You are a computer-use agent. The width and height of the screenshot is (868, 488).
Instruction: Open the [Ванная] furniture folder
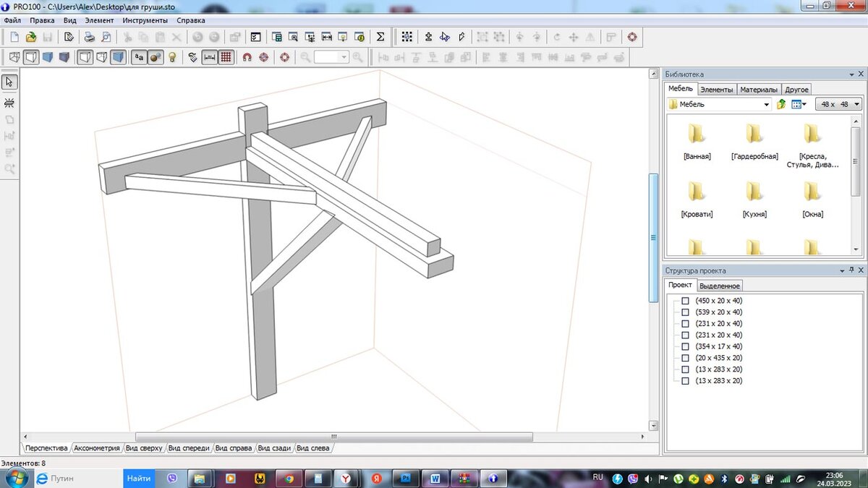coord(697,141)
